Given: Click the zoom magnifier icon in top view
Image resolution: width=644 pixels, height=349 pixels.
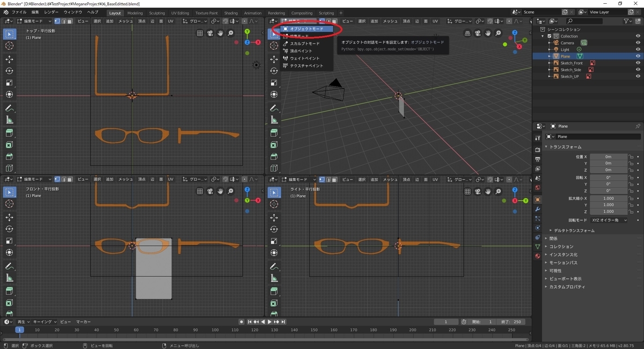Looking at the screenshot, I should pyautogui.click(x=231, y=33).
